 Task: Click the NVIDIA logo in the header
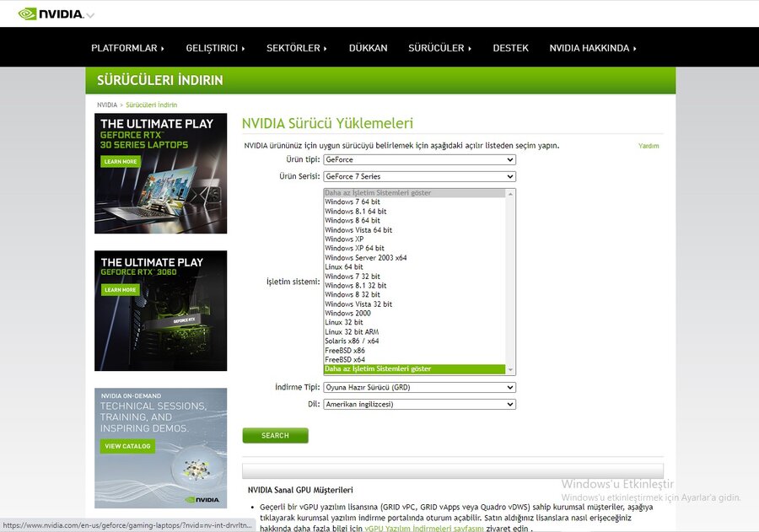[x=51, y=13]
